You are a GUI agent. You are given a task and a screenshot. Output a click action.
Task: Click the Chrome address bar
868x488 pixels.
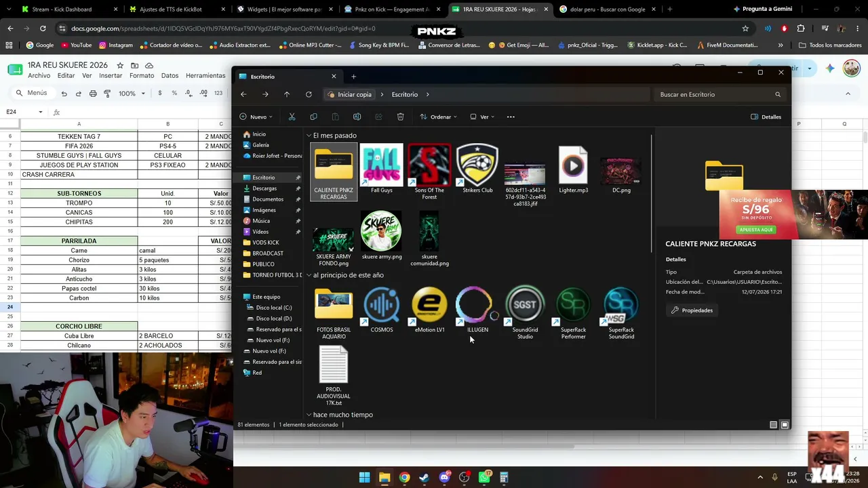click(x=400, y=28)
